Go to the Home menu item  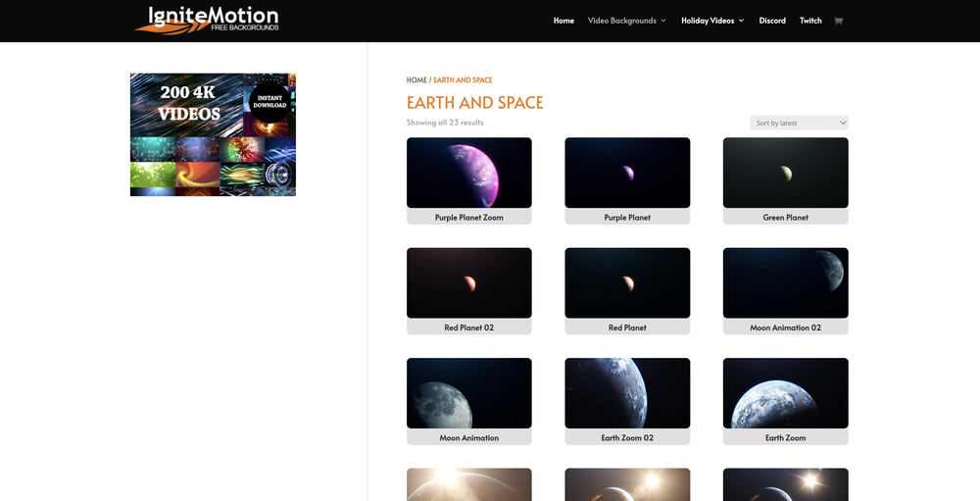(x=563, y=21)
